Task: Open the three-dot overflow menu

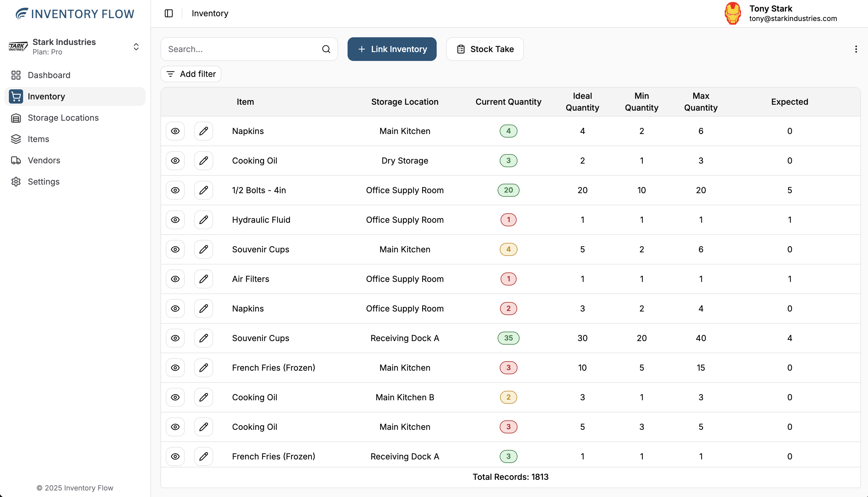Action: (x=856, y=49)
